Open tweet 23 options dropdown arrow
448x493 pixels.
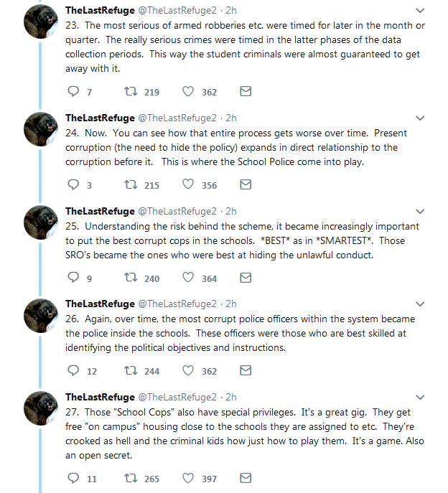[420, 10]
